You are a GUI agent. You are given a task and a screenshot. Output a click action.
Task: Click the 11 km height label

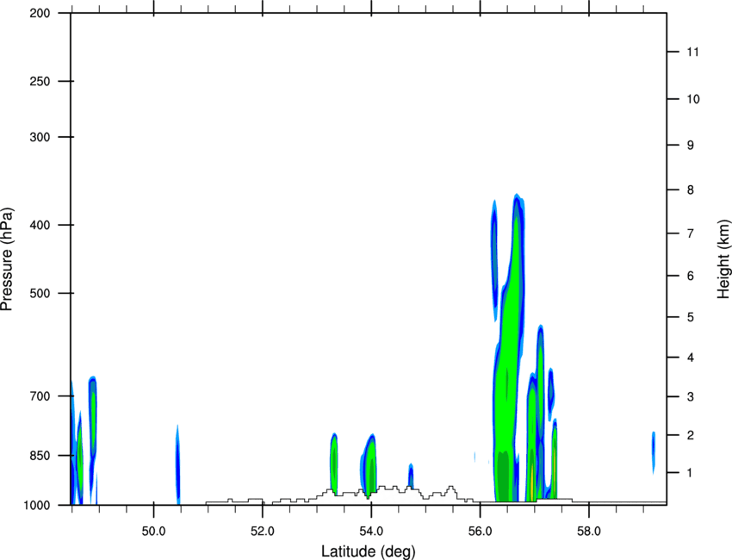tap(693, 52)
